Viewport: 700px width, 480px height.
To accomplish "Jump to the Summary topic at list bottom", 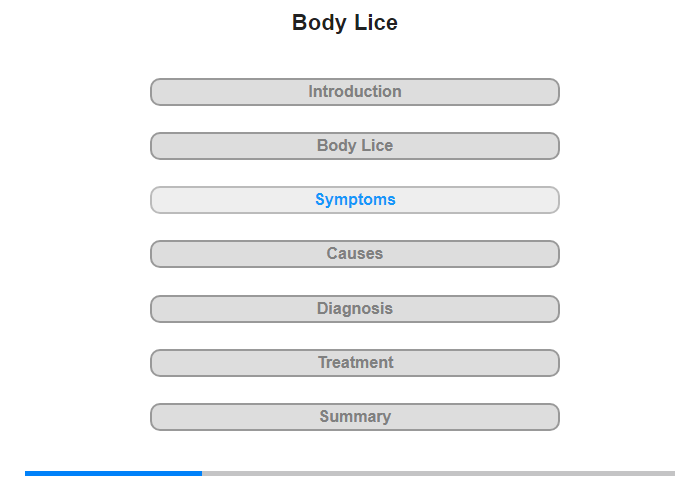I will point(354,417).
